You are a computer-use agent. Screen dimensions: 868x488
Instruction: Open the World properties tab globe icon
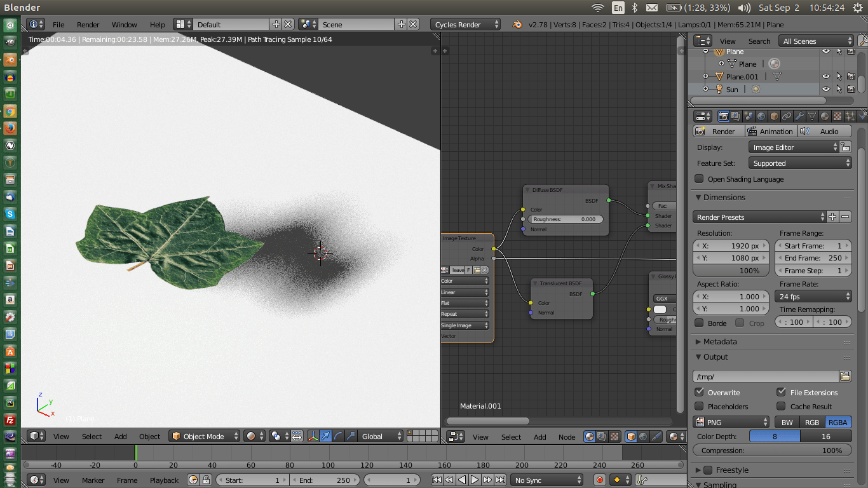(x=761, y=116)
